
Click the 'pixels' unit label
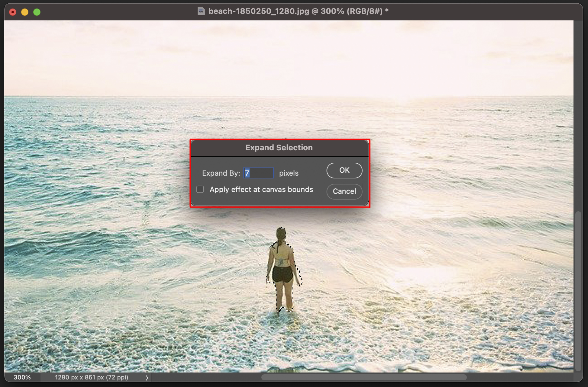[x=289, y=173]
